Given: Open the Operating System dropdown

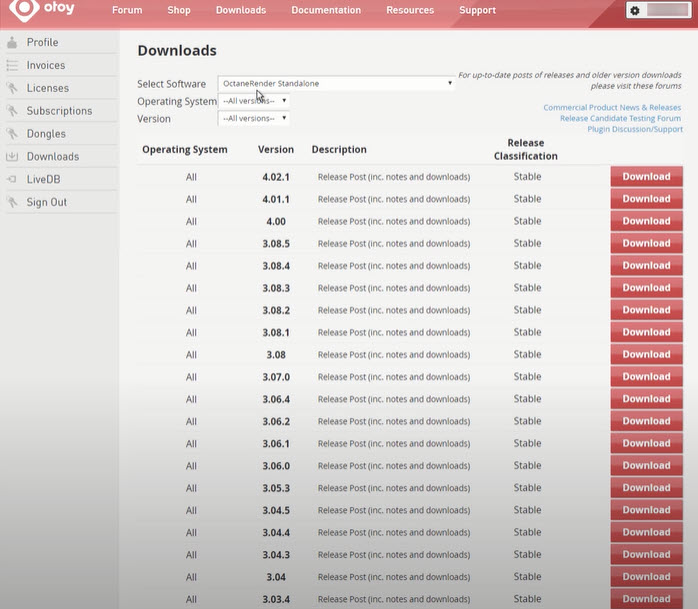Looking at the screenshot, I should click(254, 101).
